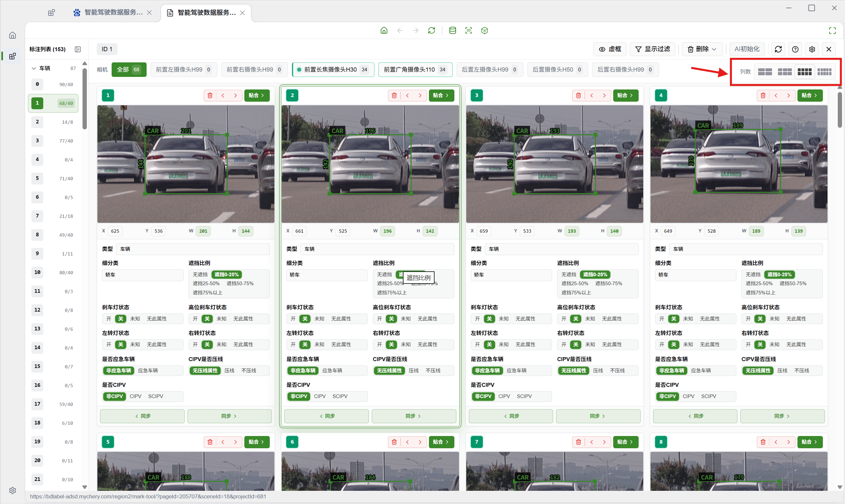This screenshot has height=504, width=845.
Task: Set layout to two columns
Action: point(765,72)
